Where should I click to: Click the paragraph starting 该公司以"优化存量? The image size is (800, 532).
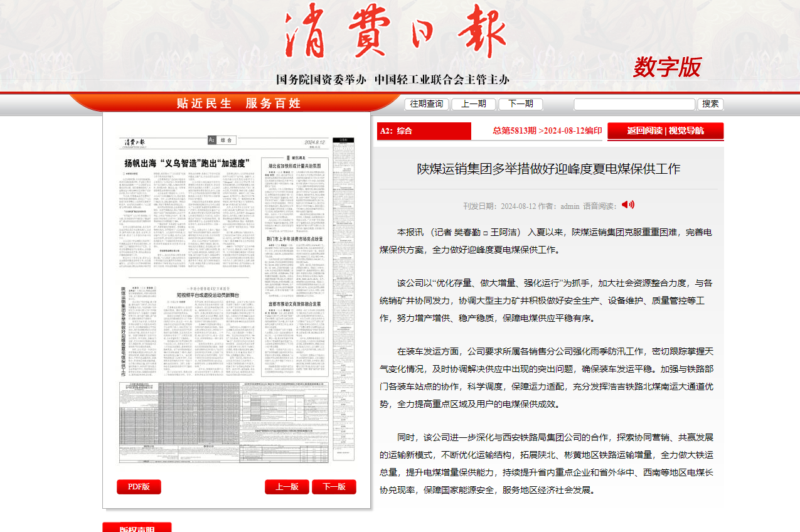pyautogui.click(x=546, y=301)
